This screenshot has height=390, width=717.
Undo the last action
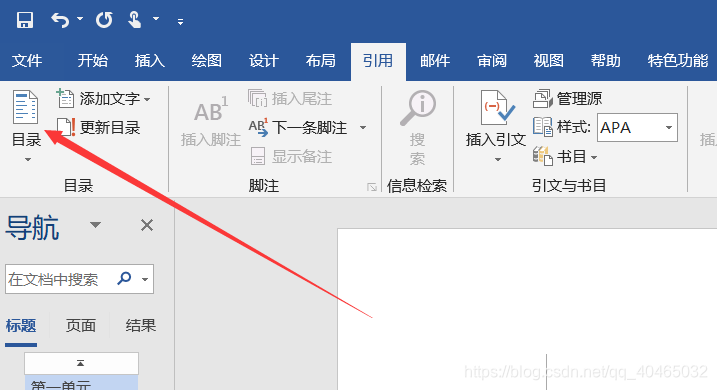pos(60,20)
